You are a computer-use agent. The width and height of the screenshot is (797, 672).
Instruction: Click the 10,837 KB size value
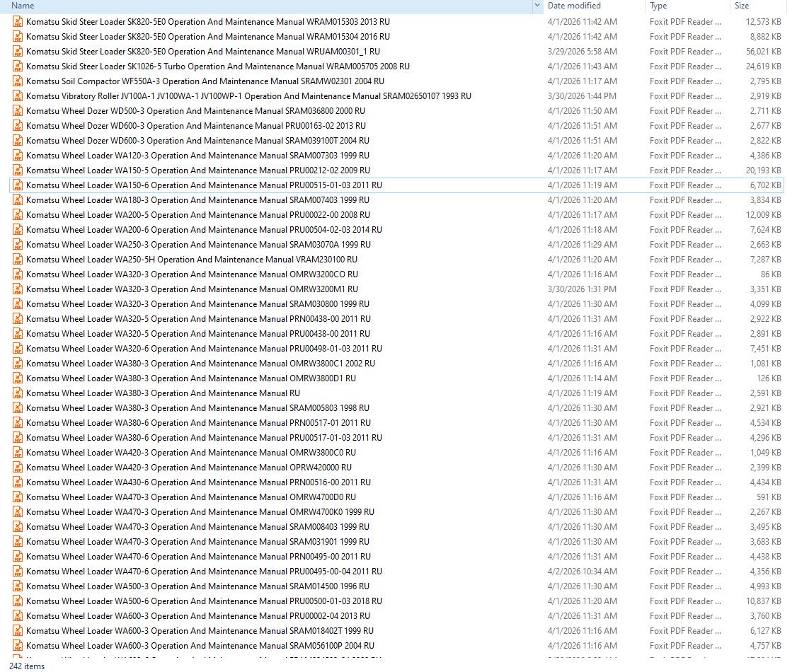tap(764, 601)
